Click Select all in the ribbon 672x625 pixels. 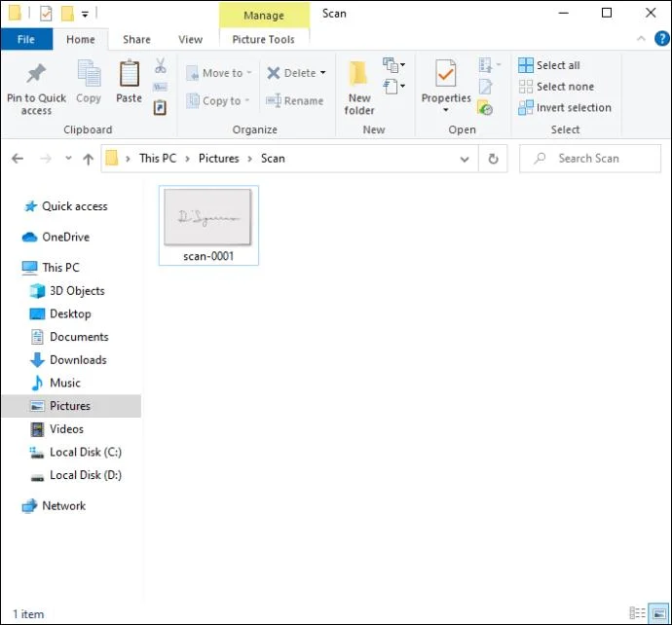coord(549,65)
